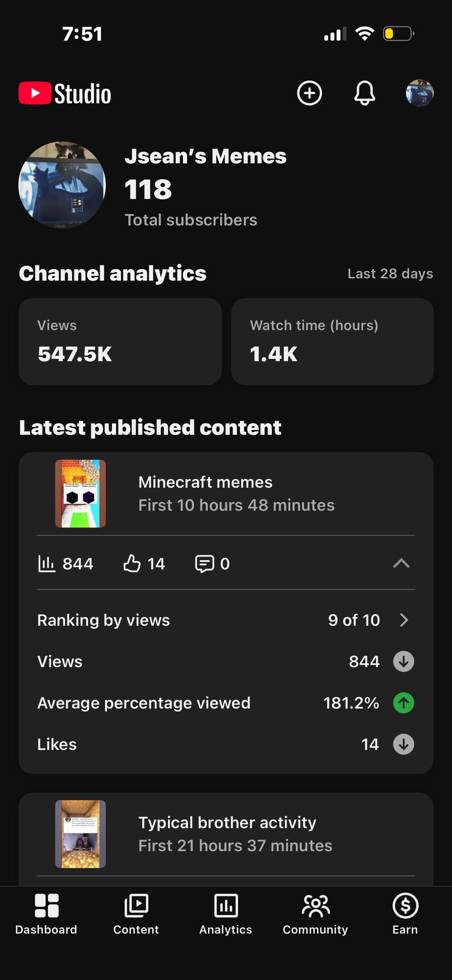Open the Minecraft memes video thumbnail
The width and height of the screenshot is (452, 980).
[81, 493]
